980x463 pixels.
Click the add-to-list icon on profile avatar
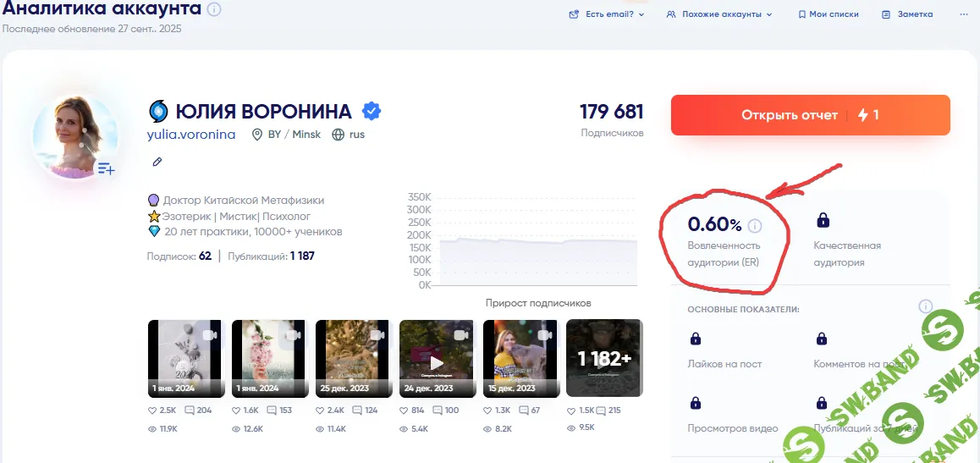point(106,168)
